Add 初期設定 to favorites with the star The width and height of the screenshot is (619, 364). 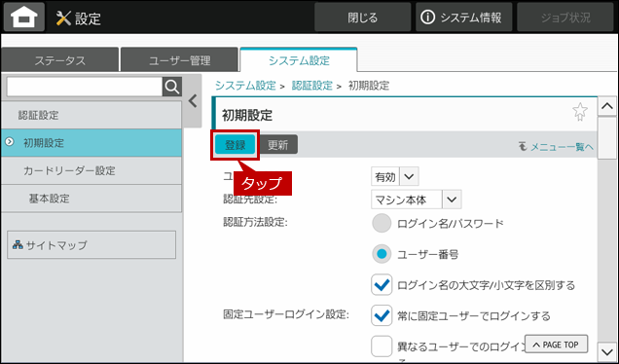(579, 112)
